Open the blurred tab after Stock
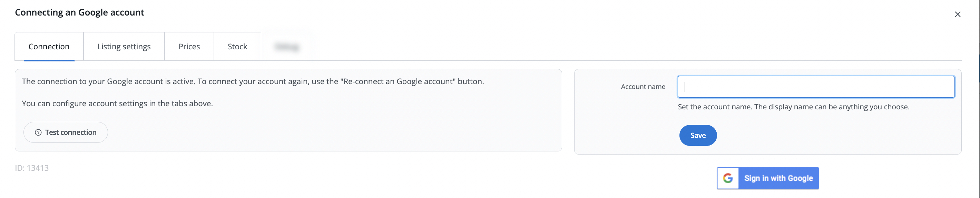The image size is (980, 198). pos(287,47)
